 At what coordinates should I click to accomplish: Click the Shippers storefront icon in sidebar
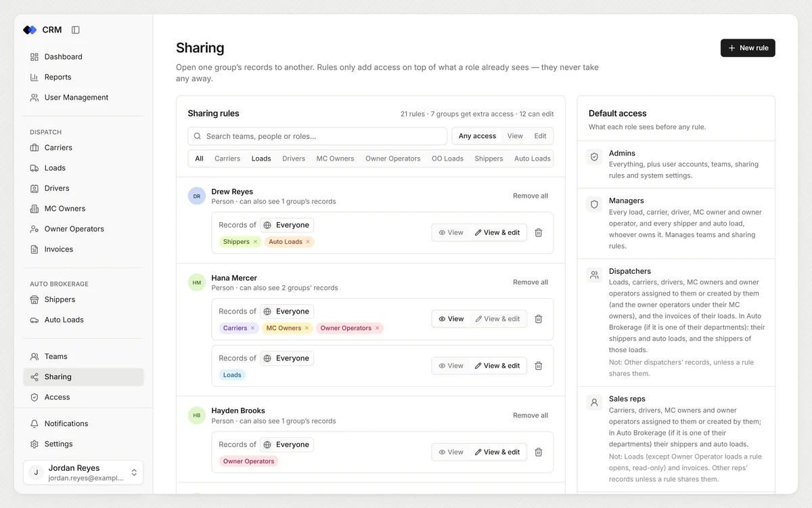pyautogui.click(x=35, y=299)
